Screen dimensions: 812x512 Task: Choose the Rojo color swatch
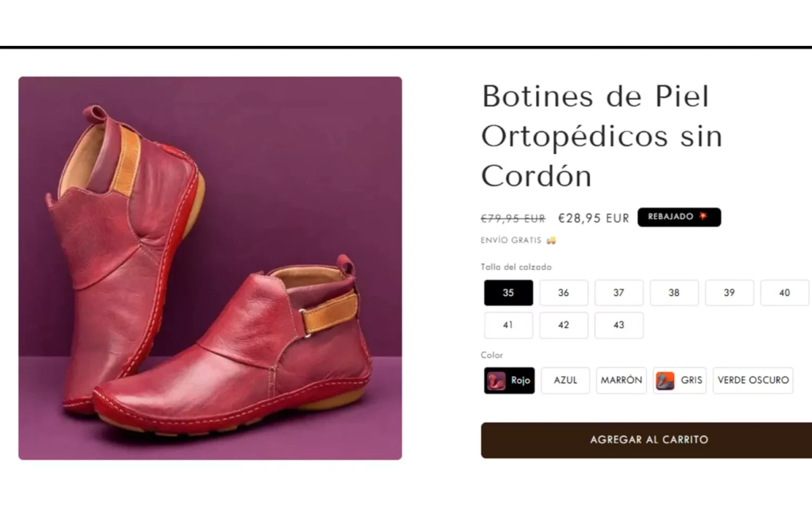510,380
